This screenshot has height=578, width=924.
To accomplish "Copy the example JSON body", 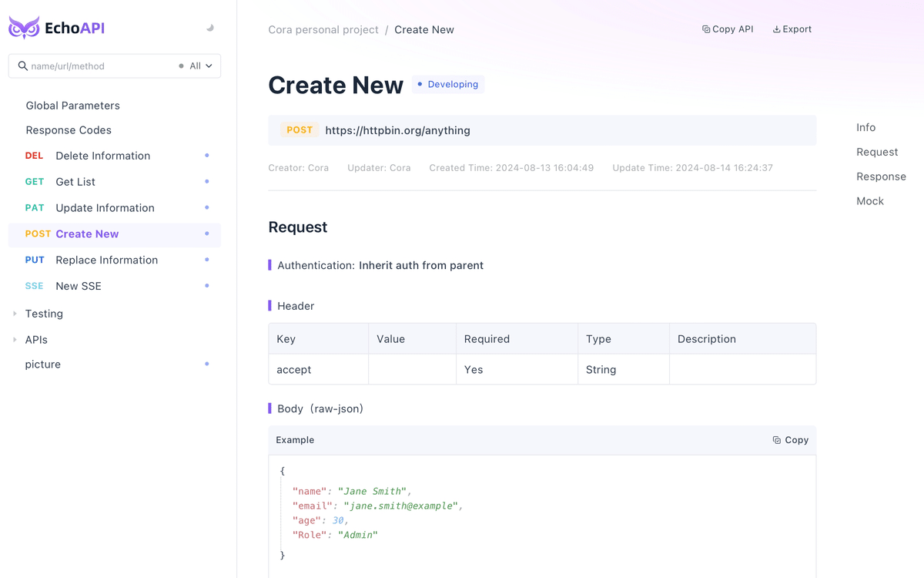I will (791, 440).
